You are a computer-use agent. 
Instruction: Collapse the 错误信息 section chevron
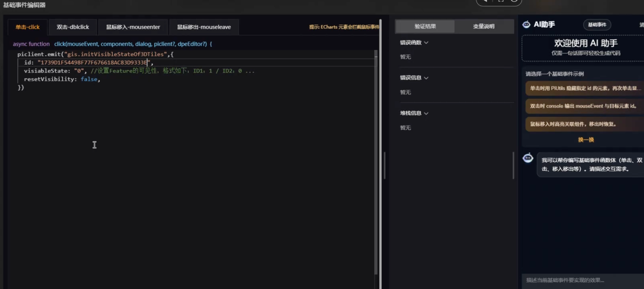(x=426, y=78)
